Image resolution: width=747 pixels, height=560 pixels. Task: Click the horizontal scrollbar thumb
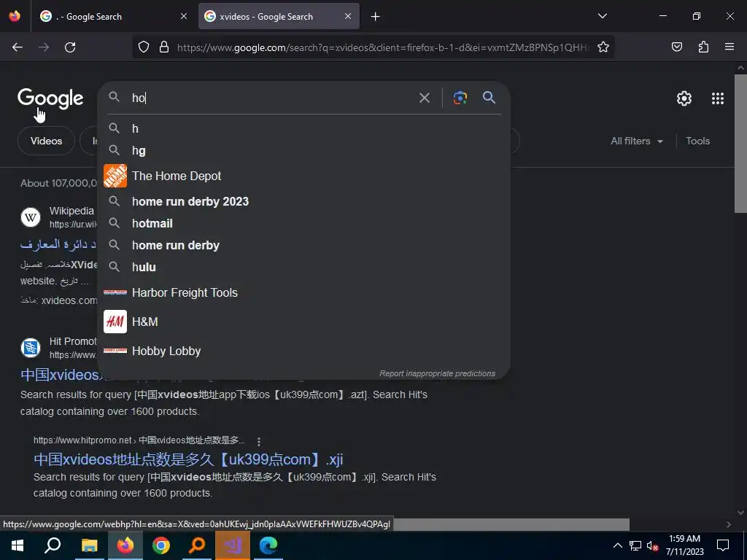click(x=511, y=524)
